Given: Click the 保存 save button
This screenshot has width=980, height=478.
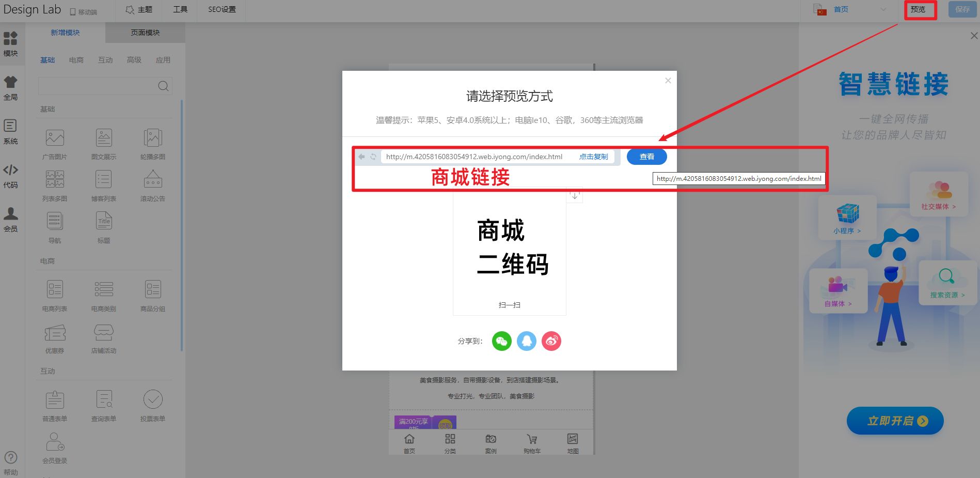Looking at the screenshot, I should (962, 9).
